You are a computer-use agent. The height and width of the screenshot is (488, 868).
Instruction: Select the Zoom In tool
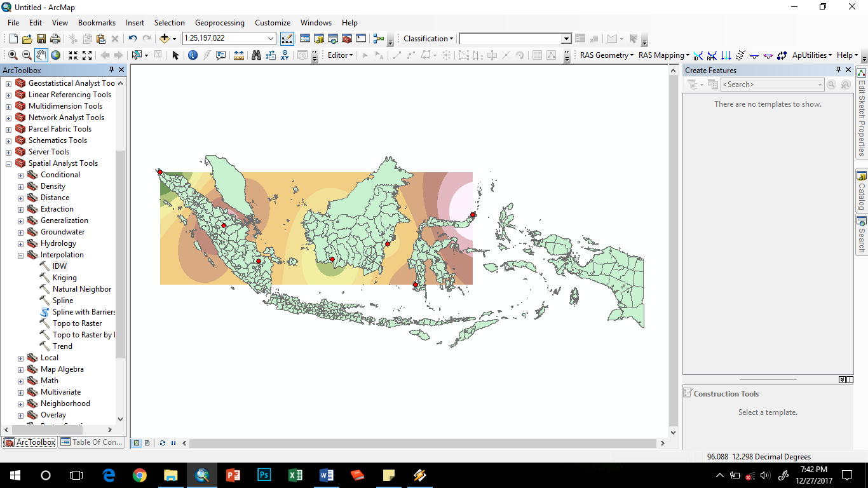[x=13, y=55]
